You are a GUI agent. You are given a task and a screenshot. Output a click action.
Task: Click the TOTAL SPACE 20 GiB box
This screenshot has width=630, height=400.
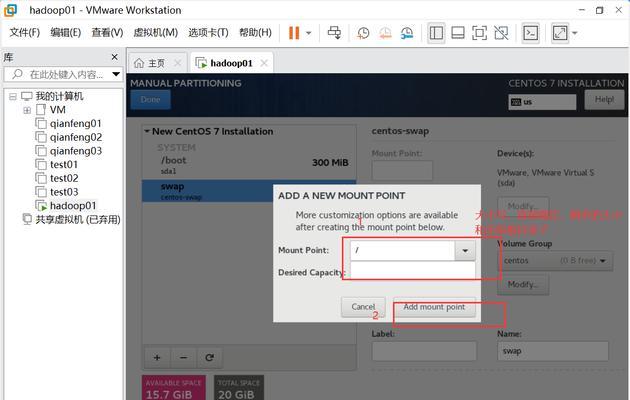point(239,388)
